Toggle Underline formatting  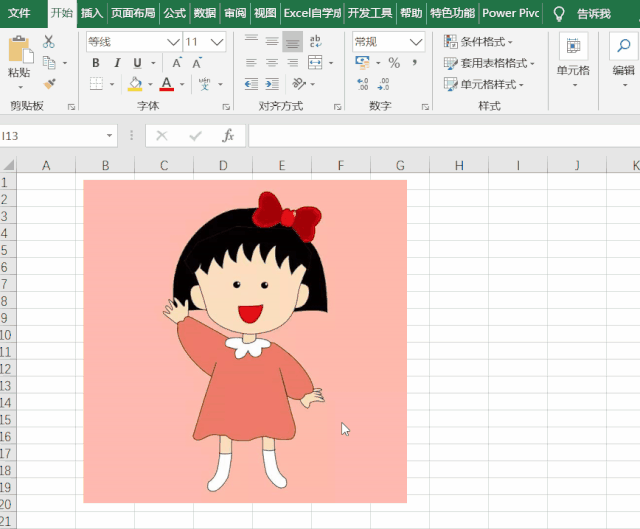coord(138,63)
